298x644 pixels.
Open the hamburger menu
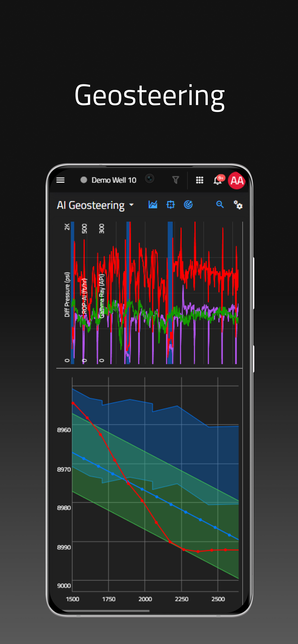point(60,180)
